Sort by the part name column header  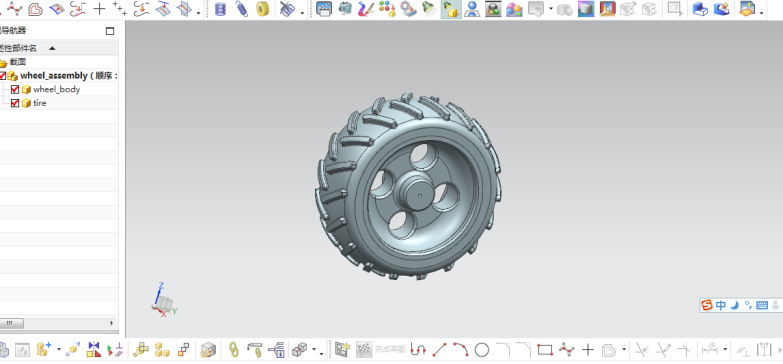(59, 48)
